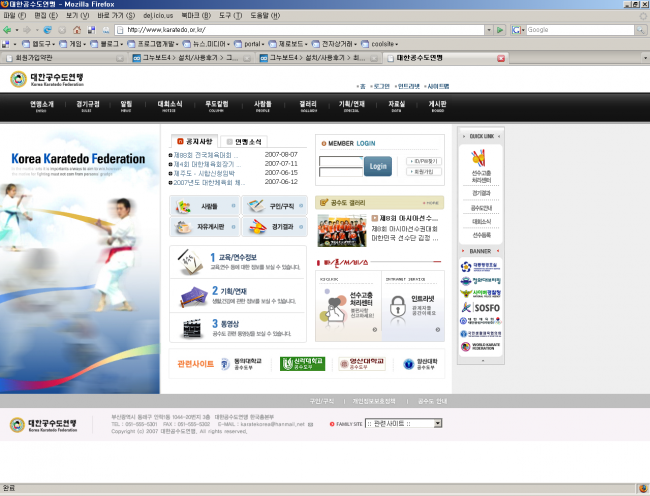Click the Korea Karatedo Federation header logo
Viewport: 650px width, 496px height.
click(47, 79)
